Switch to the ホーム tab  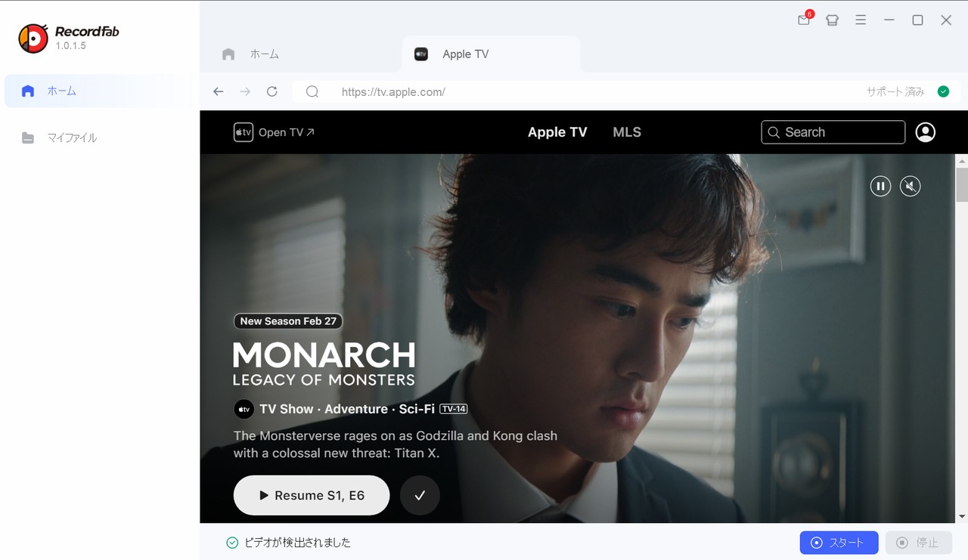(x=251, y=54)
